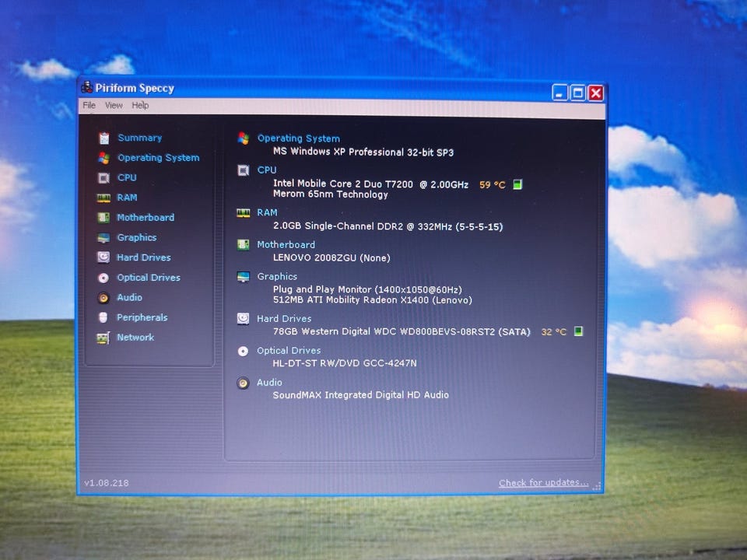Click CPU icon beside main panel CPU heading
The width and height of the screenshot is (747, 560).
point(244,170)
